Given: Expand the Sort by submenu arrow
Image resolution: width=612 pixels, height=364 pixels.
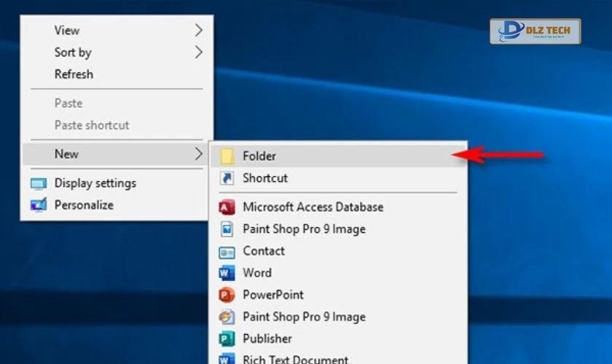Looking at the screenshot, I should click(x=198, y=52).
